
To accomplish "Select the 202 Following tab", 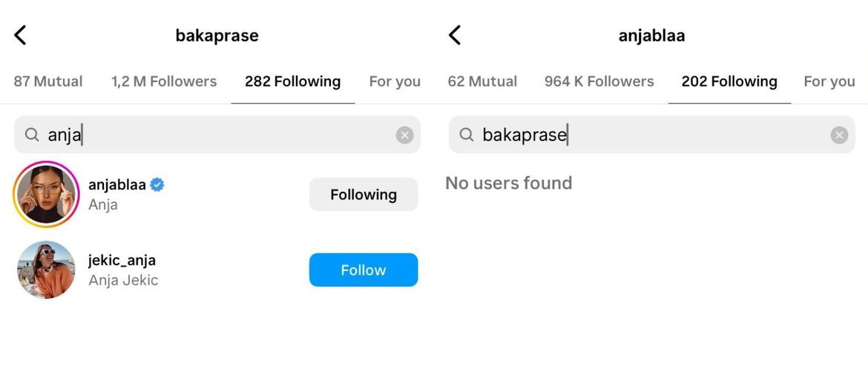I will pyautogui.click(x=729, y=82).
